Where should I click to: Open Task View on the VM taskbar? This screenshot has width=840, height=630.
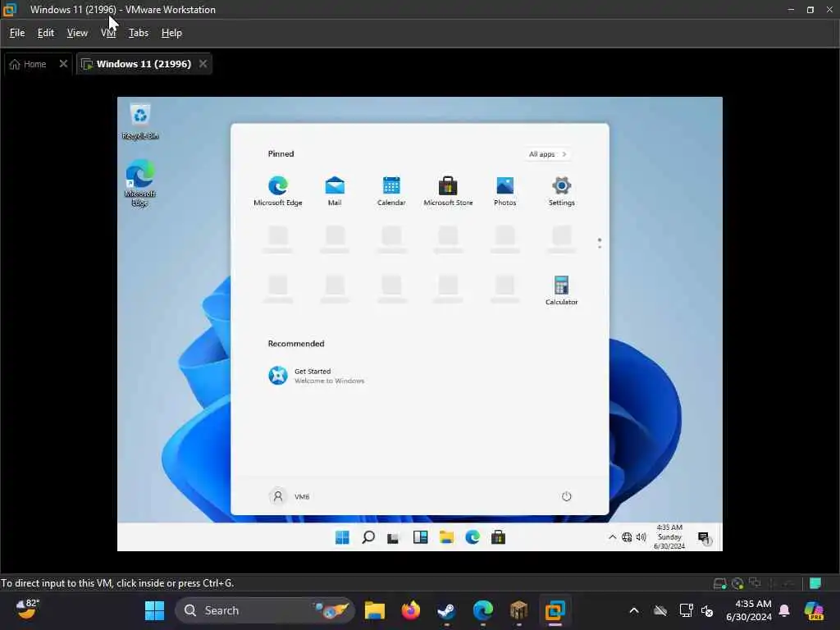(394, 537)
